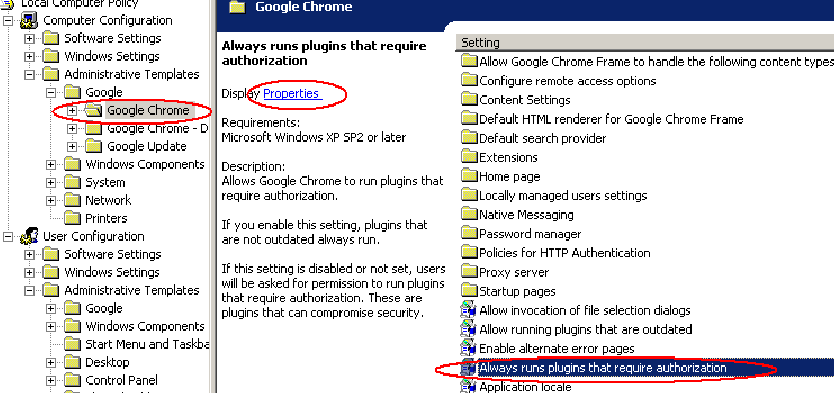This screenshot has width=834, height=393.
Task: Select 'Google Chrome' in the policy tree
Action: 148,111
